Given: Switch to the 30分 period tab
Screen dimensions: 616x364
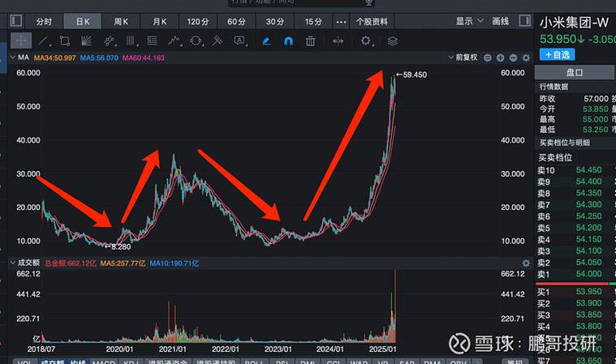Looking at the screenshot, I should point(274,22).
